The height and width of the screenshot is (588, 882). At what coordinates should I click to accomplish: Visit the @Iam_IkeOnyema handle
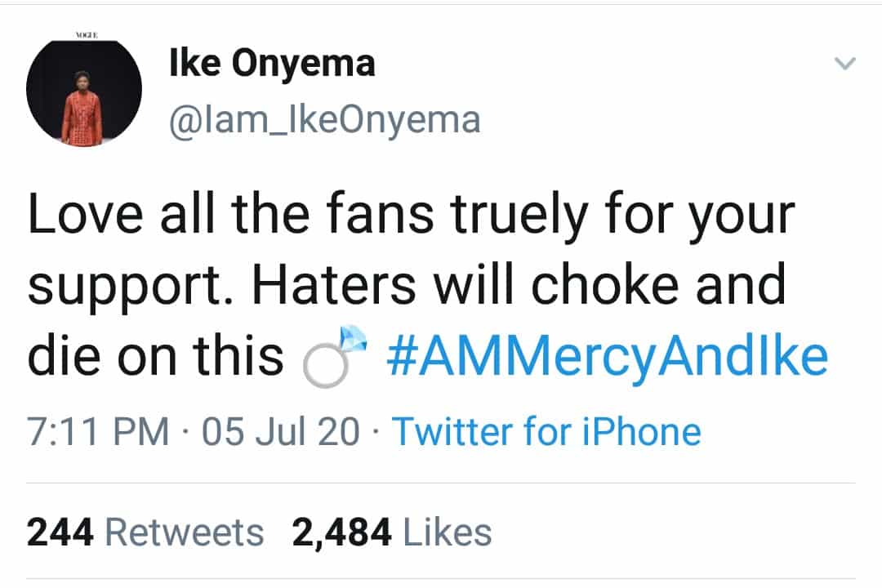tap(324, 119)
